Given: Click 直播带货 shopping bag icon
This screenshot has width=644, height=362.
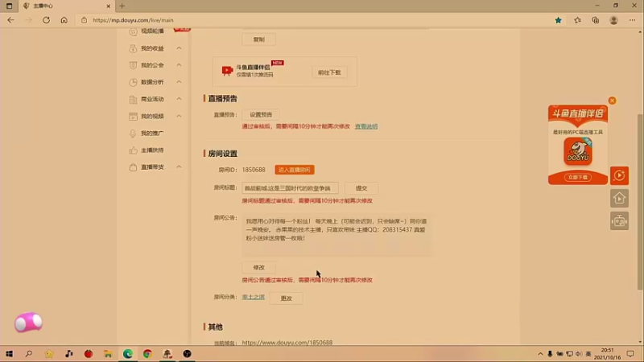Looking at the screenshot, I should (133, 167).
